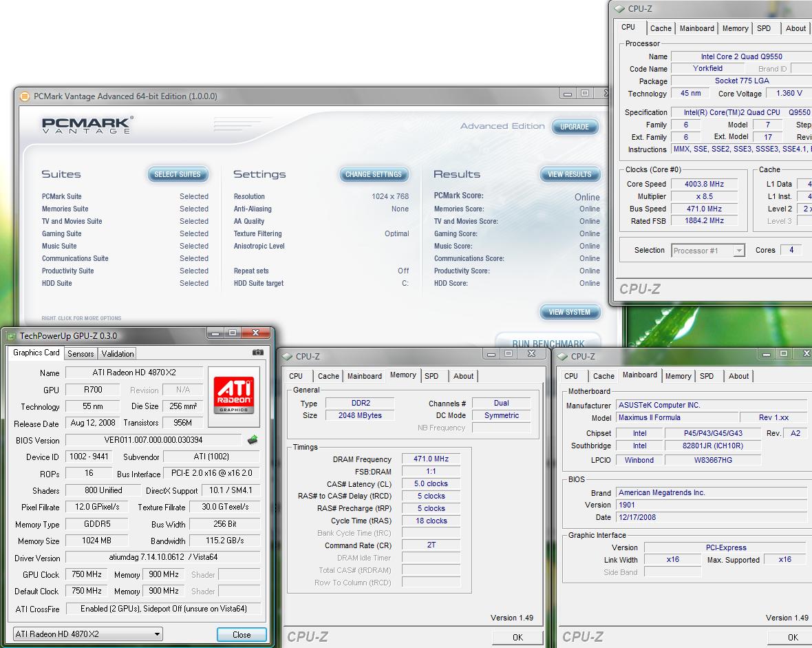This screenshot has width=812, height=648.
Task: Minimize the GPU-Z window
Action: (x=215, y=333)
